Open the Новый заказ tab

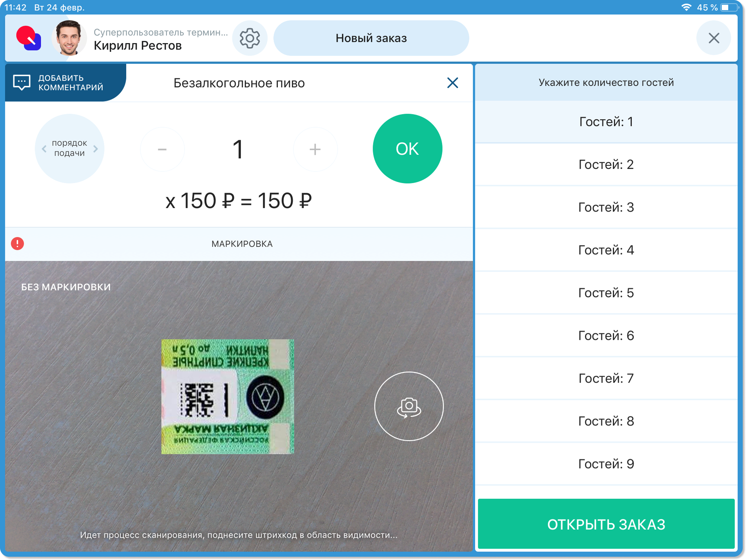[x=371, y=38]
